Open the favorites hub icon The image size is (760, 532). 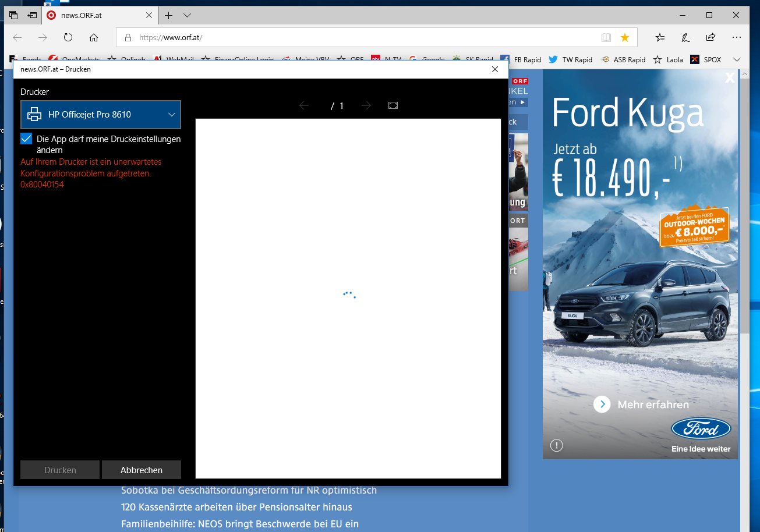click(660, 37)
